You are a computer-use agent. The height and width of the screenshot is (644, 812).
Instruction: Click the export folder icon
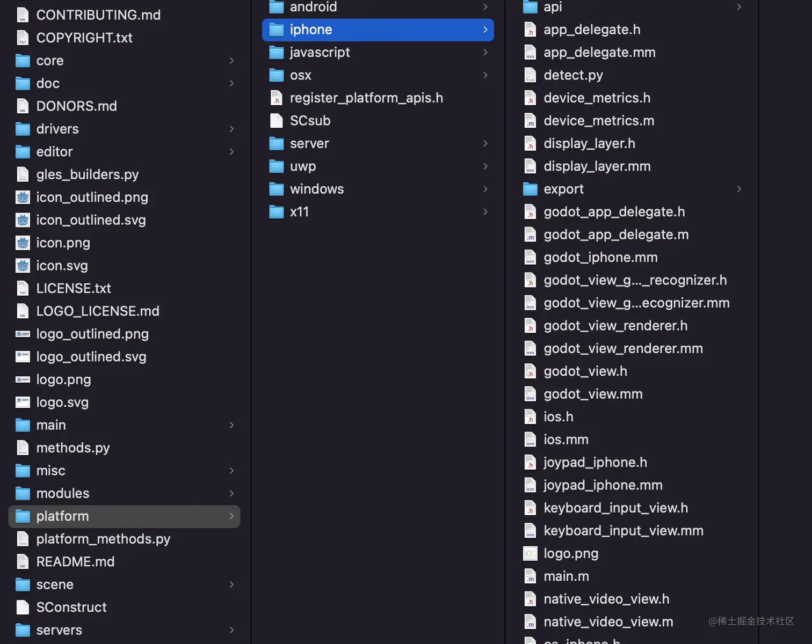[530, 189]
